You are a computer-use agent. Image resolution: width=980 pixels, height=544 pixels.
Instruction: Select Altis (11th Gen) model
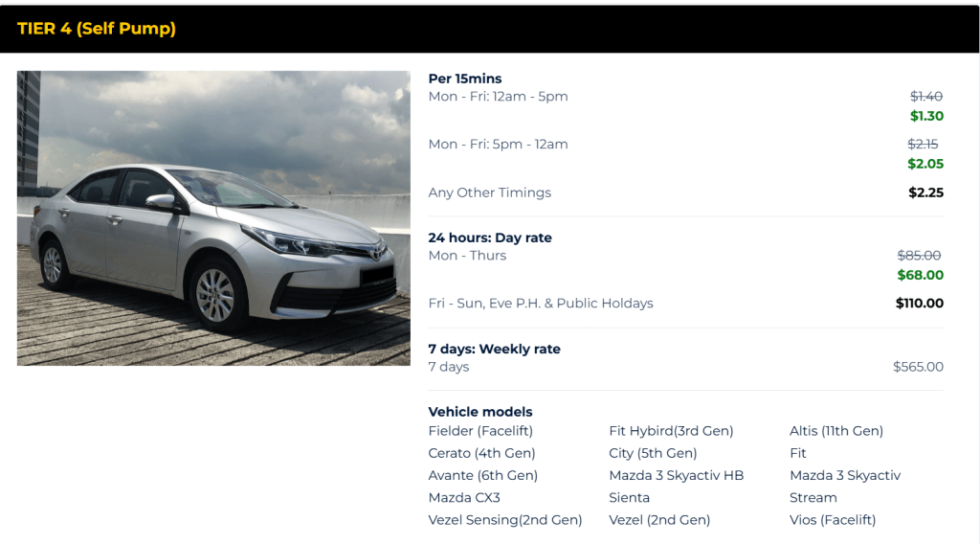tap(835, 431)
